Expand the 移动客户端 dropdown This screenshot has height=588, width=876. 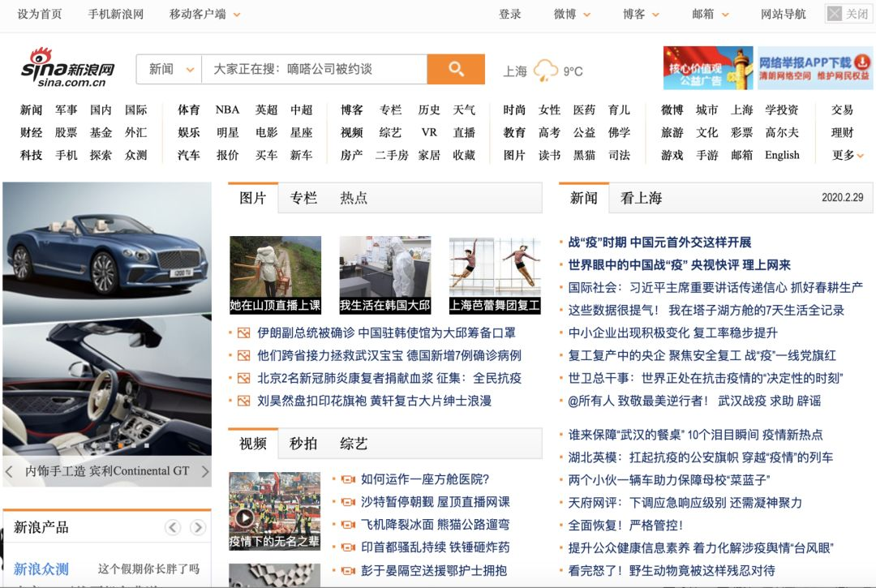click(237, 15)
